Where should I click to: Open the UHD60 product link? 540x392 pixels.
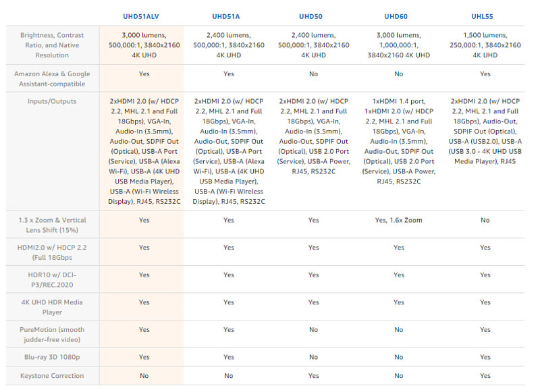[398, 15]
